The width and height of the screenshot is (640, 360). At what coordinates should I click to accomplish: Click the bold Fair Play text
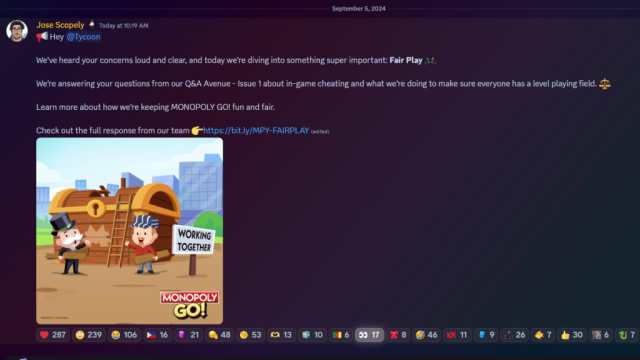pos(406,60)
